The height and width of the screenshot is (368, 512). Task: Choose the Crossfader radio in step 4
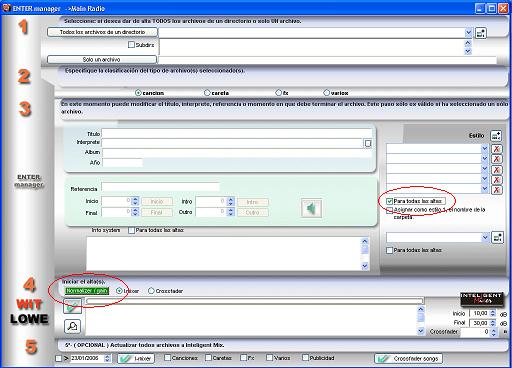pyautogui.click(x=151, y=291)
